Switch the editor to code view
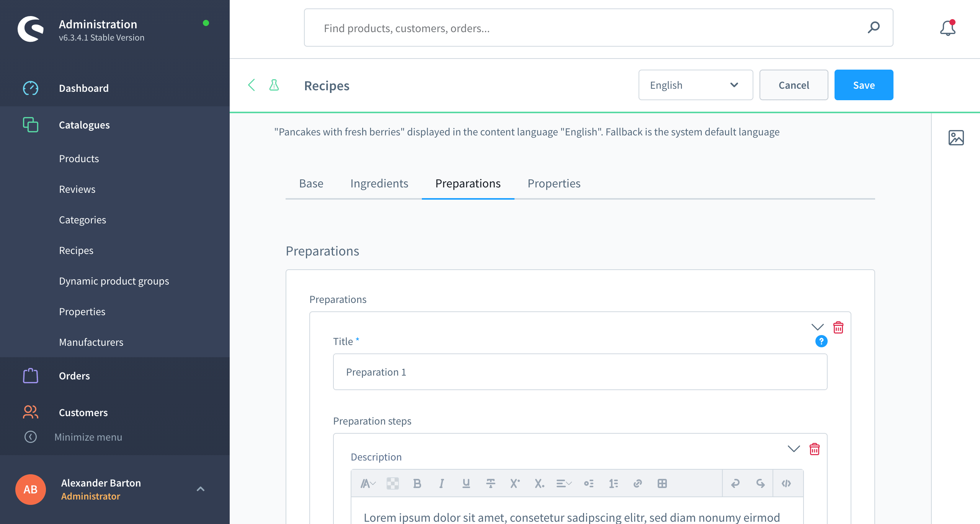 click(x=786, y=483)
